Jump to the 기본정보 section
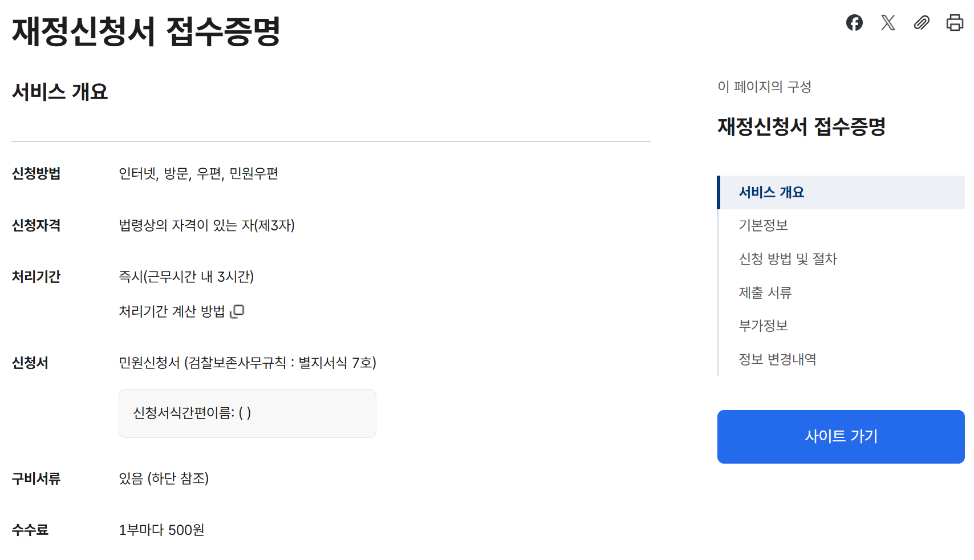The image size is (974, 560). pos(763,226)
